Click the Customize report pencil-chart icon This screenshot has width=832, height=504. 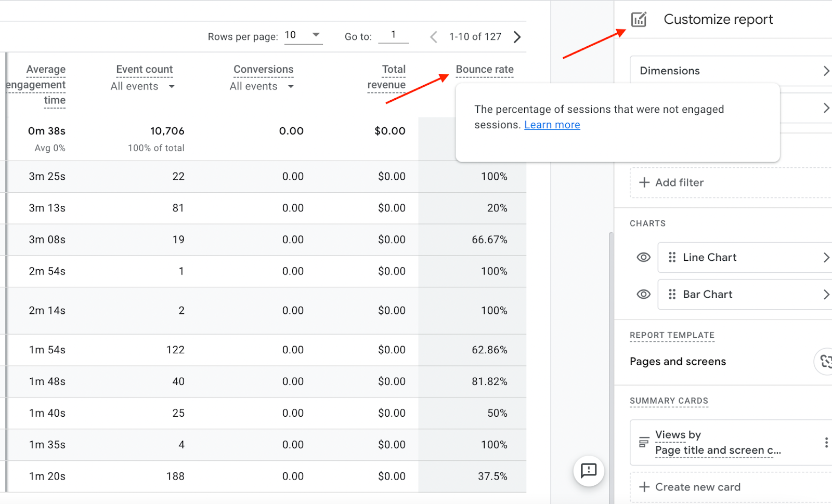(639, 20)
